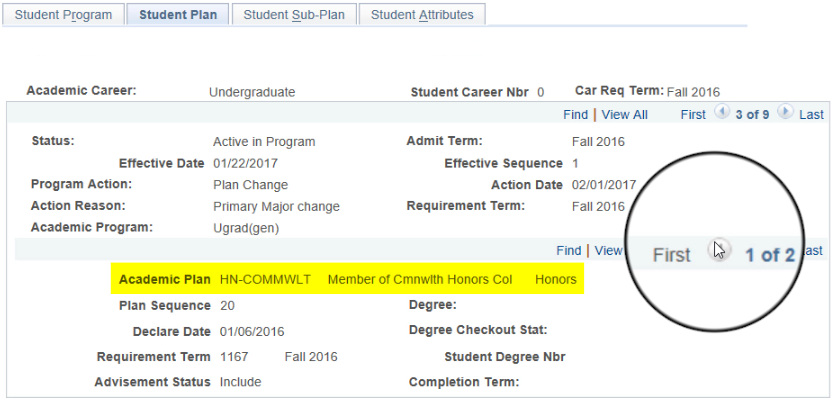Click the previous row arrow beside 3 of 9

(x=721, y=113)
